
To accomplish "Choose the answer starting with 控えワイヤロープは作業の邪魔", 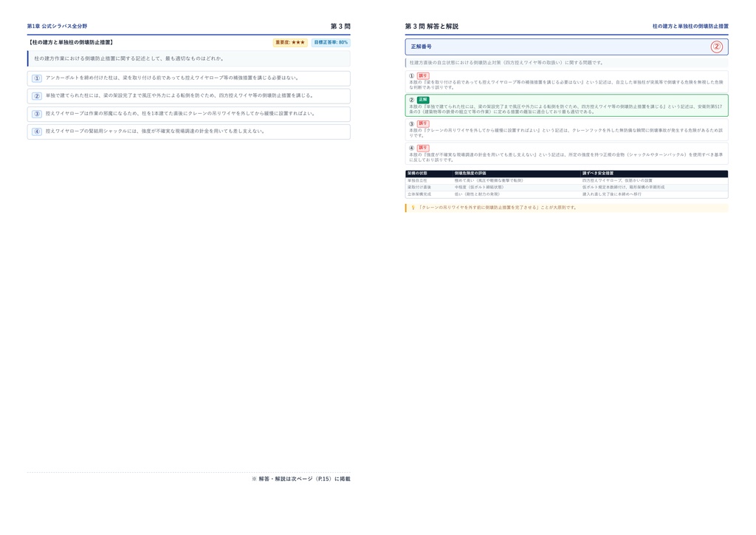I will click(x=188, y=114).
